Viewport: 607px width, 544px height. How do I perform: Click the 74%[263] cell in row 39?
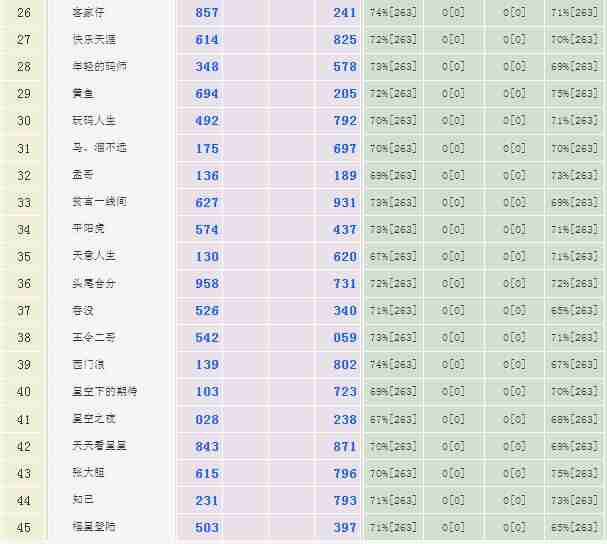click(x=393, y=365)
